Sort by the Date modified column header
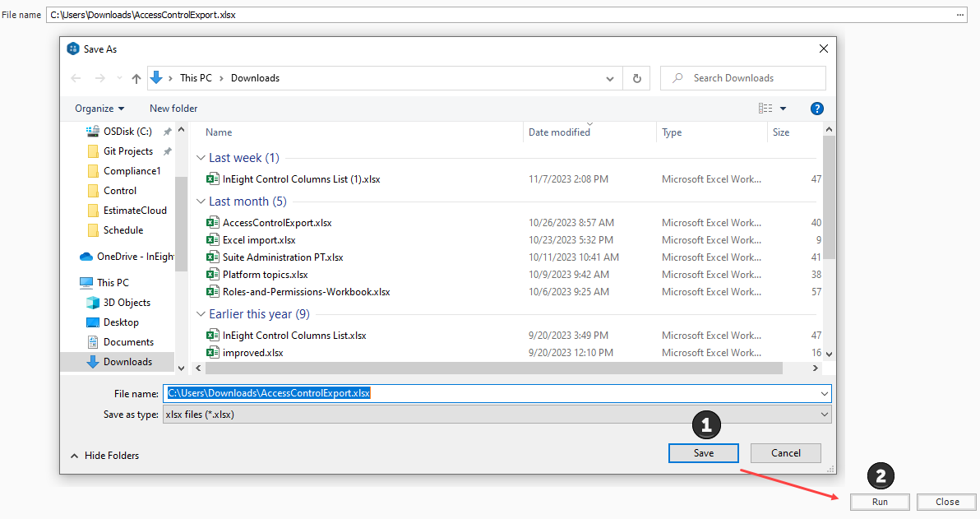980x519 pixels. click(559, 132)
